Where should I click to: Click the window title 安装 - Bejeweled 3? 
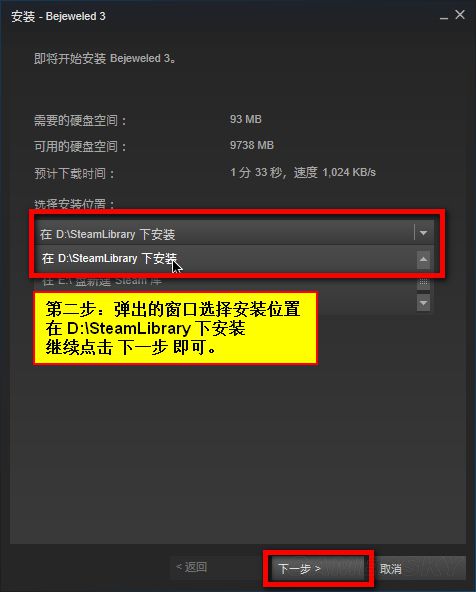pos(58,16)
